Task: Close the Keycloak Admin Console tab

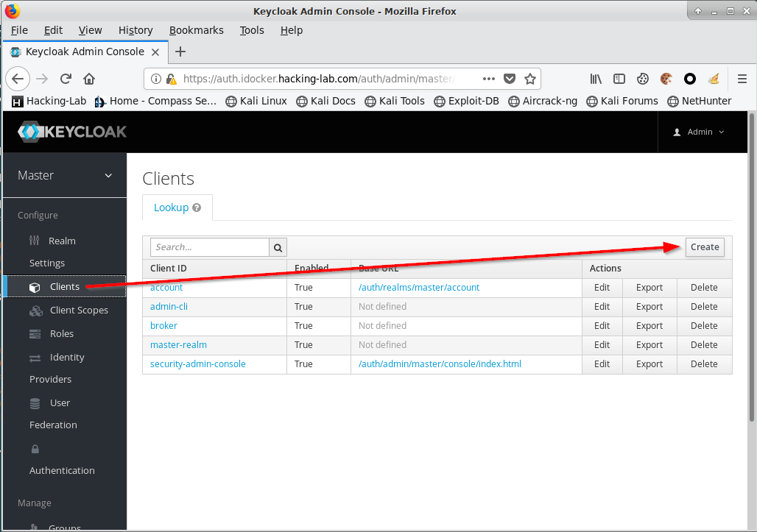Action: click(155, 52)
